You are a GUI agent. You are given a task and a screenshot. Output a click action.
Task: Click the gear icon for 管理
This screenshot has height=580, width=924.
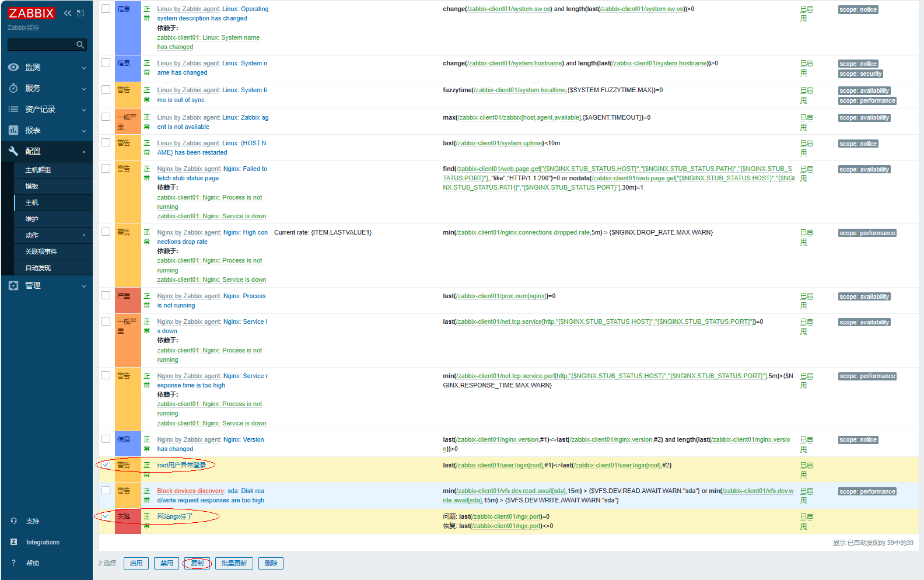[13, 285]
